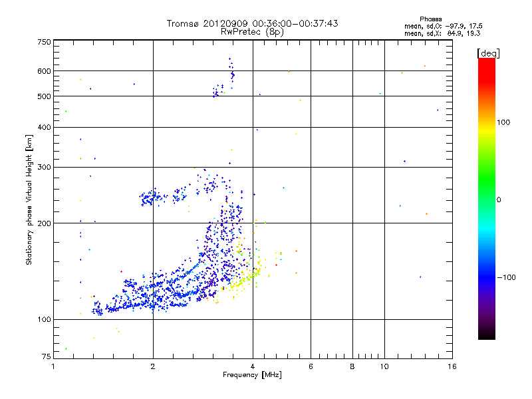Click the x-axis '4' tick label
Viewport: 532px width, 399px height.
[253, 366]
